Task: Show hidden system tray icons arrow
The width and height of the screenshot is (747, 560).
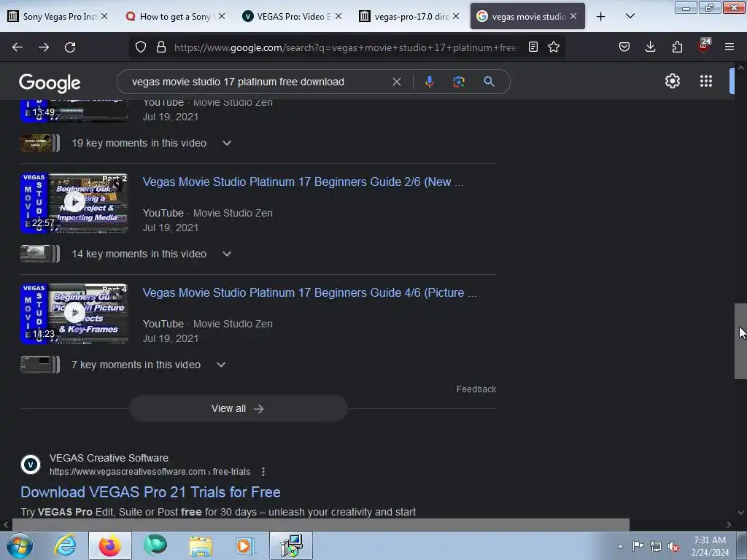Action: click(x=620, y=545)
